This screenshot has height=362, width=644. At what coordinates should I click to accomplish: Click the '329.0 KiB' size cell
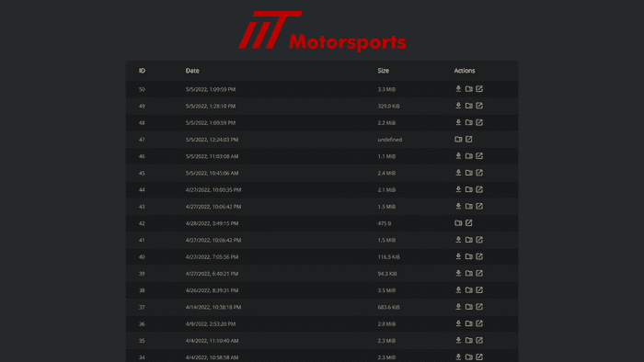coord(388,107)
